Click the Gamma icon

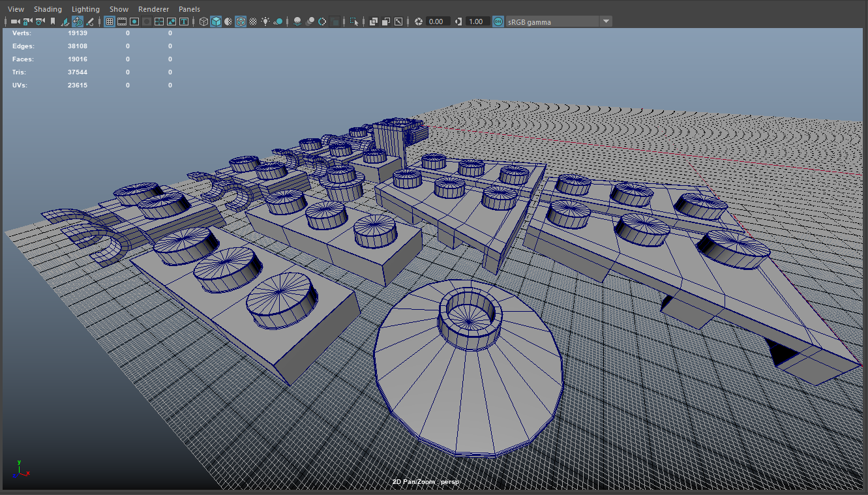[x=458, y=22]
